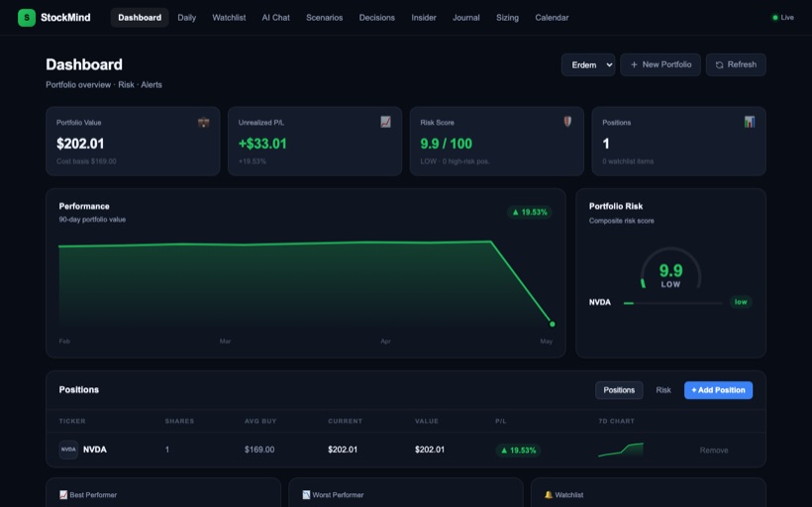812x507 pixels.
Task: Click the NVDA 7D chart sparkline
Action: 621,450
